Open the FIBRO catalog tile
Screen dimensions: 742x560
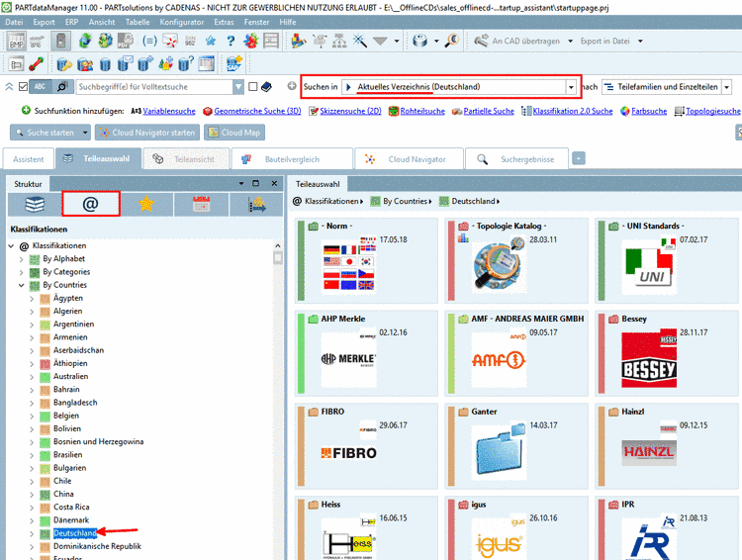click(366, 446)
